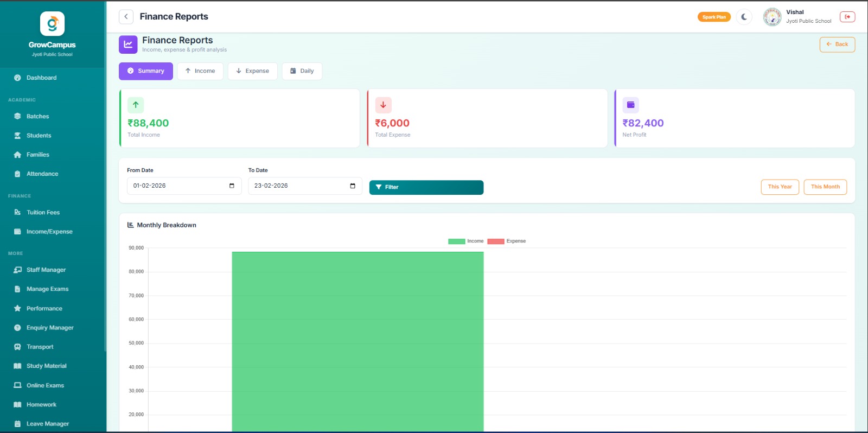Image resolution: width=868 pixels, height=433 pixels.
Task: Toggle the Expense legend swatch in the chart
Action: coord(495,241)
